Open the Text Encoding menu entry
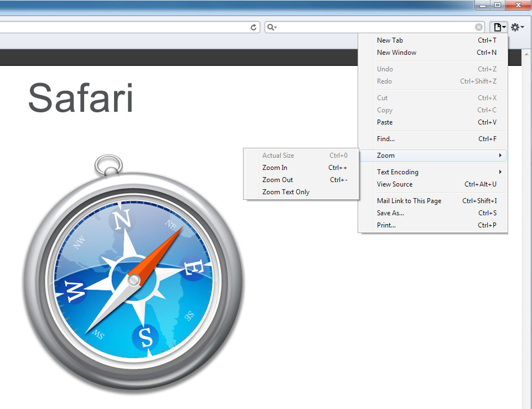 pos(433,172)
